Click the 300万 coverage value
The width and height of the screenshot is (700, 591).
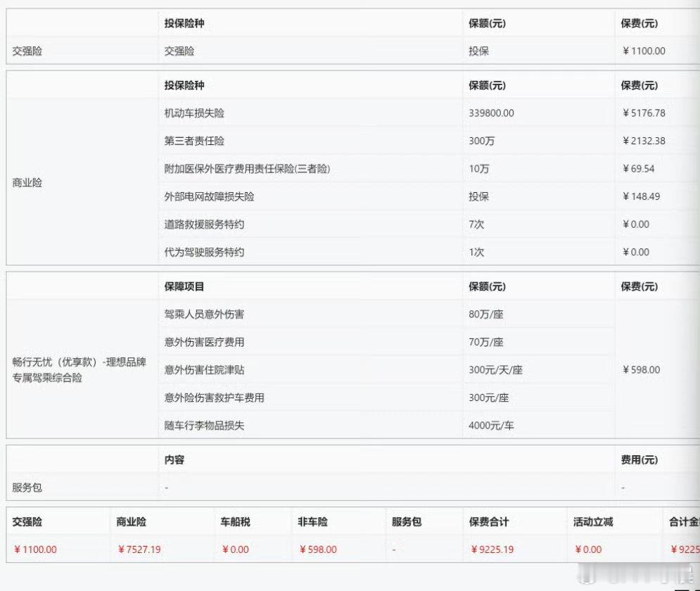pyautogui.click(x=481, y=141)
